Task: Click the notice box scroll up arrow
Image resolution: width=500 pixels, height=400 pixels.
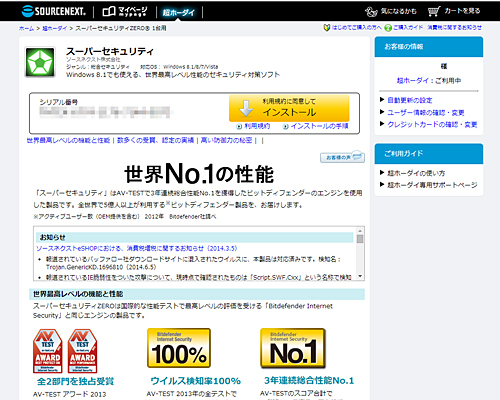Action: click(360, 231)
